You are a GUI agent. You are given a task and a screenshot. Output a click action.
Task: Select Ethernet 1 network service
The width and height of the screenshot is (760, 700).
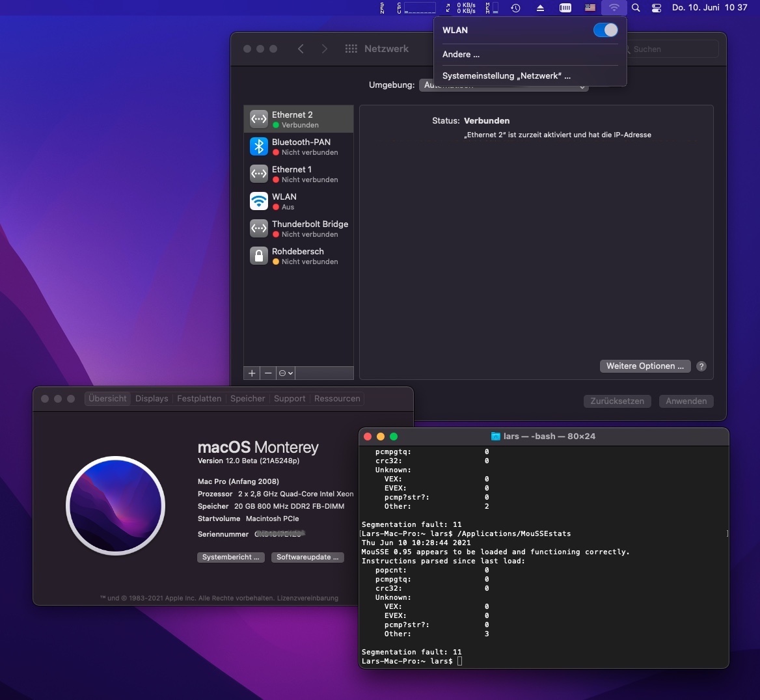click(299, 174)
